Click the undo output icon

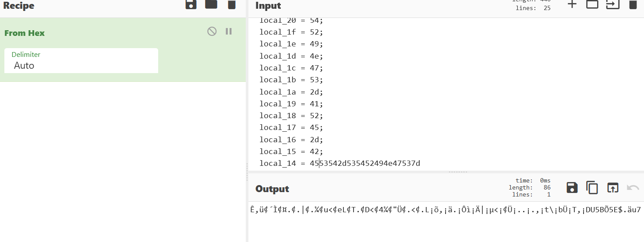[633, 188]
